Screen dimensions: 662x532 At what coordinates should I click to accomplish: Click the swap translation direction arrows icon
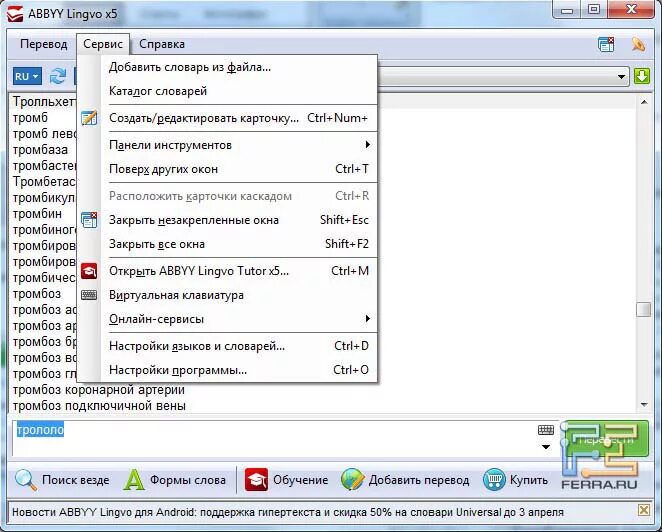pyautogui.click(x=57, y=76)
